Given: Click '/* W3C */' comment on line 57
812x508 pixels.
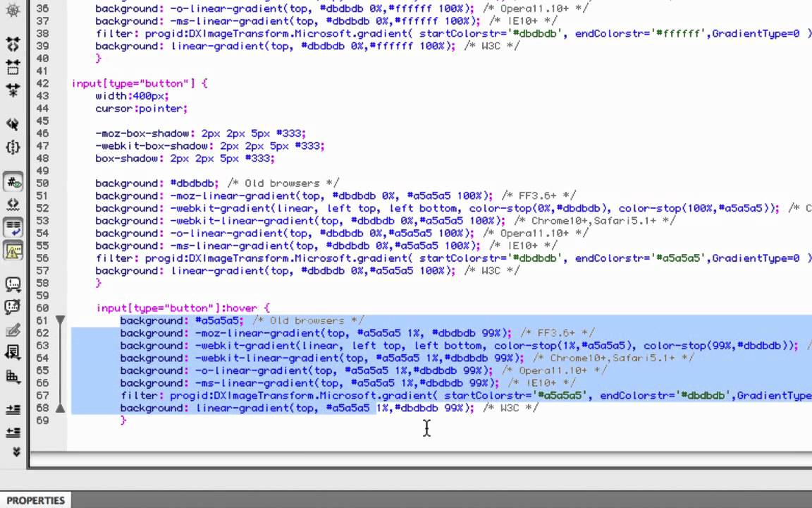Looking at the screenshot, I should point(491,271).
